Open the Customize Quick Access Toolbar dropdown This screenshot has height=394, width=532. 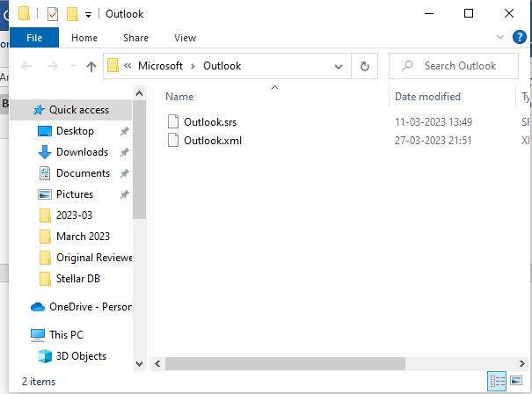[88, 15]
